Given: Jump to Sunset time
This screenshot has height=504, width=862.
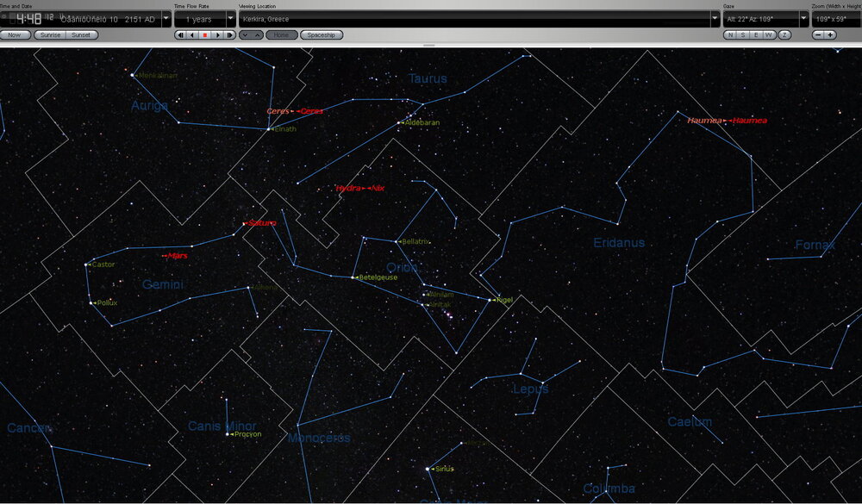Looking at the screenshot, I should coord(80,35).
